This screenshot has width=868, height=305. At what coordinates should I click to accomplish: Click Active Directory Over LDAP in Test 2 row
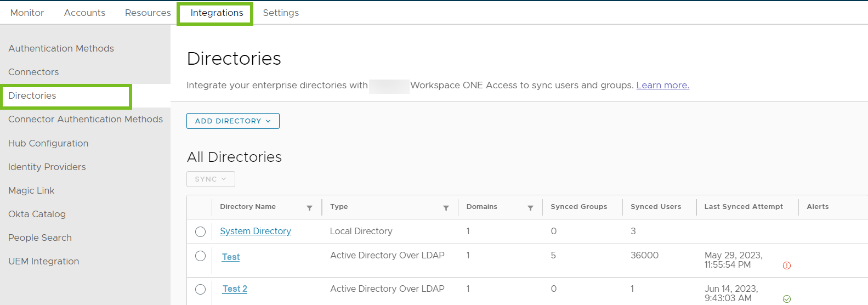[x=387, y=289]
